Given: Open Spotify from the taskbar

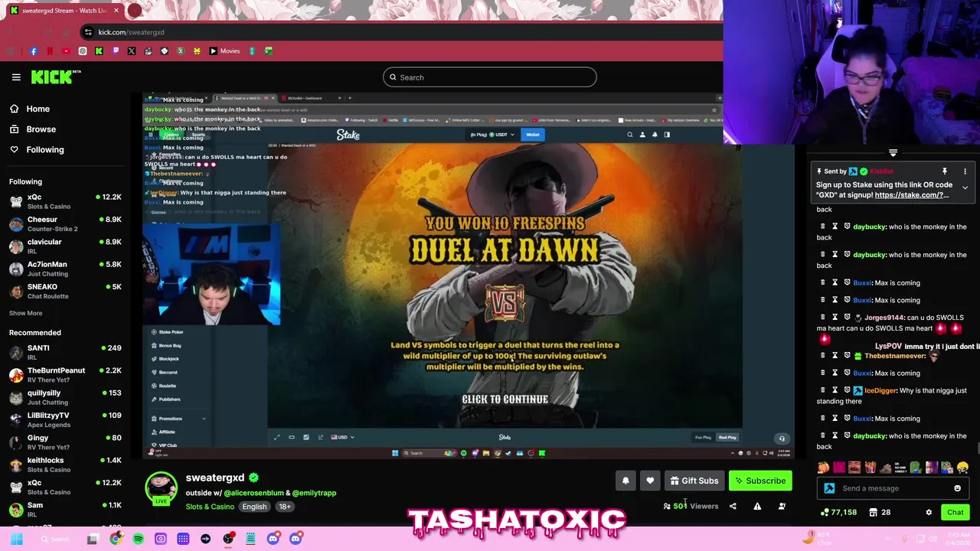Looking at the screenshot, I should click(138, 539).
